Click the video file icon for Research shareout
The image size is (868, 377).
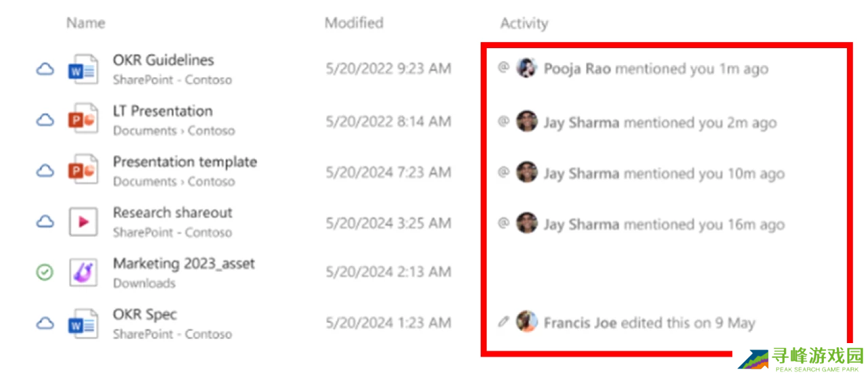(x=83, y=222)
